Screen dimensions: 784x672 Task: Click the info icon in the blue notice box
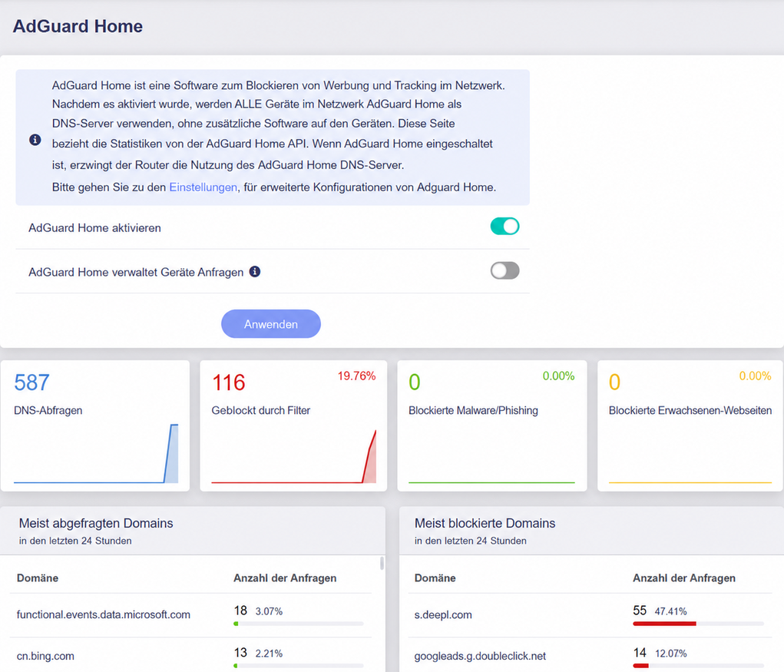point(35,140)
